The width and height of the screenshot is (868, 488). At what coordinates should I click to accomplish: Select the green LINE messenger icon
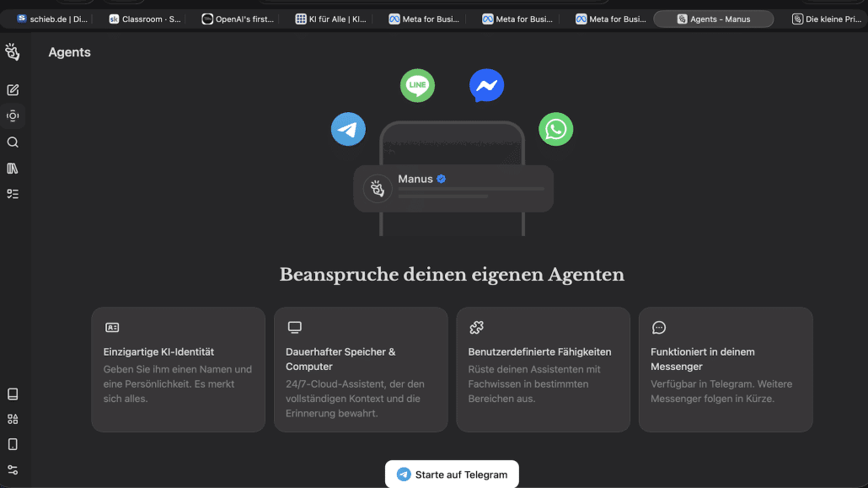417,85
